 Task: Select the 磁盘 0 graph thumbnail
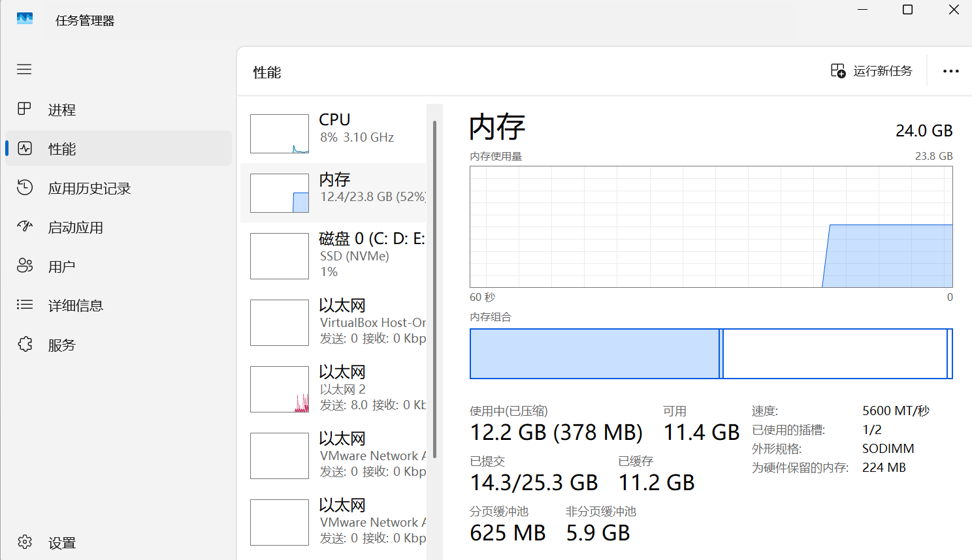click(x=280, y=256)
